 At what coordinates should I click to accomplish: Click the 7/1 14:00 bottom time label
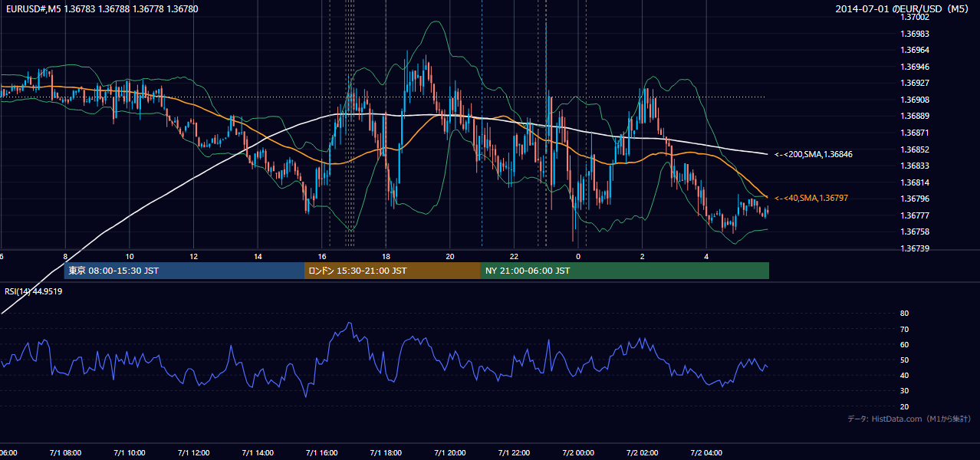[258, 453]
